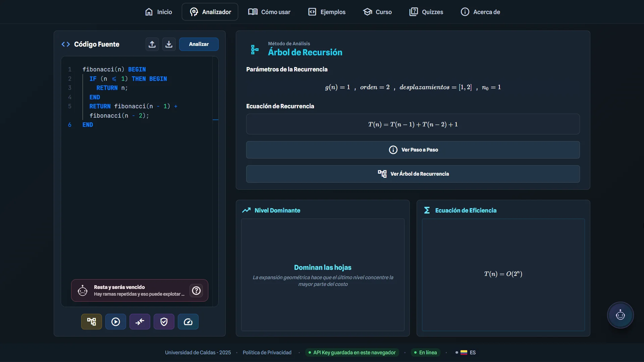Click the sigma Ecuación de Eficiencia icon
The image size is (644, 362).
click(x=427, y=210)
